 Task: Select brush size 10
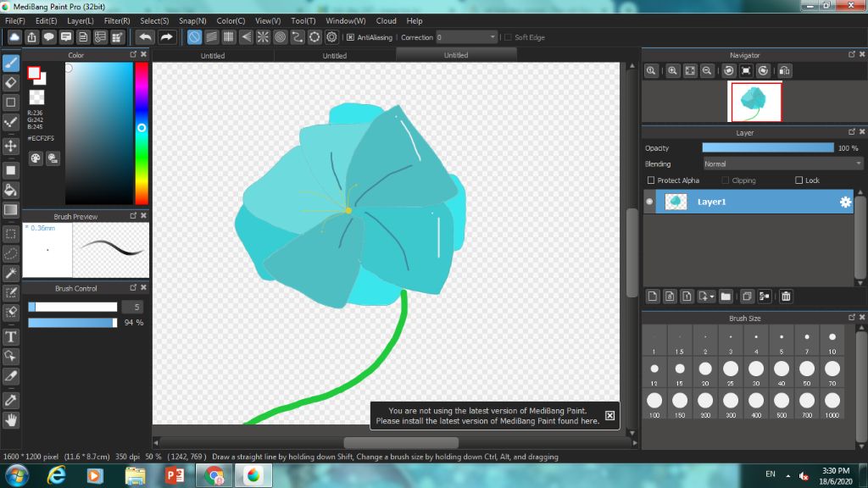point(832,341)
